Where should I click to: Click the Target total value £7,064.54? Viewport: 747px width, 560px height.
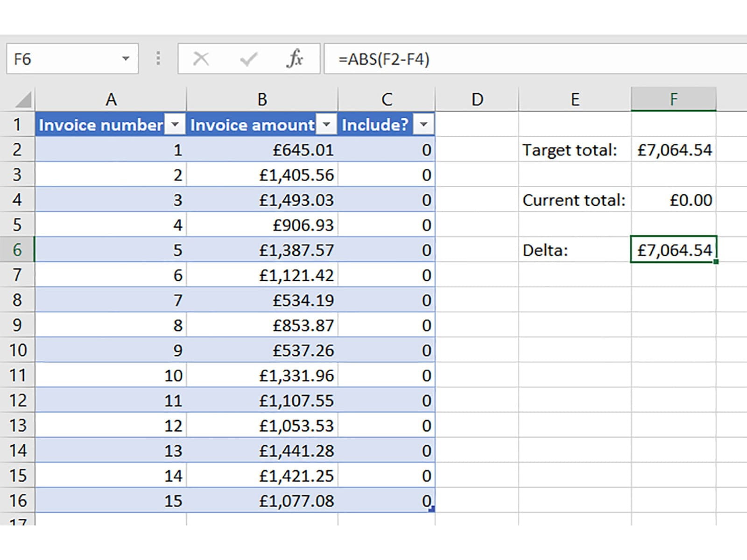point(674,150)
